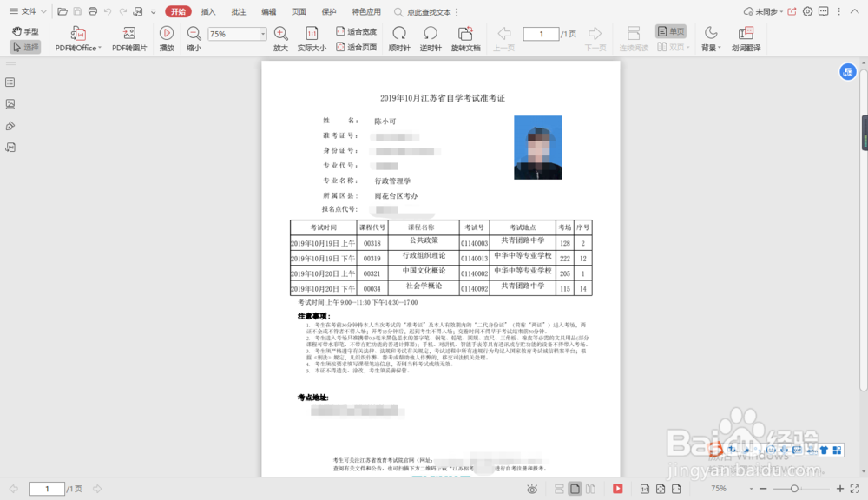Select the Hand (手型) tool

point(25,31)
